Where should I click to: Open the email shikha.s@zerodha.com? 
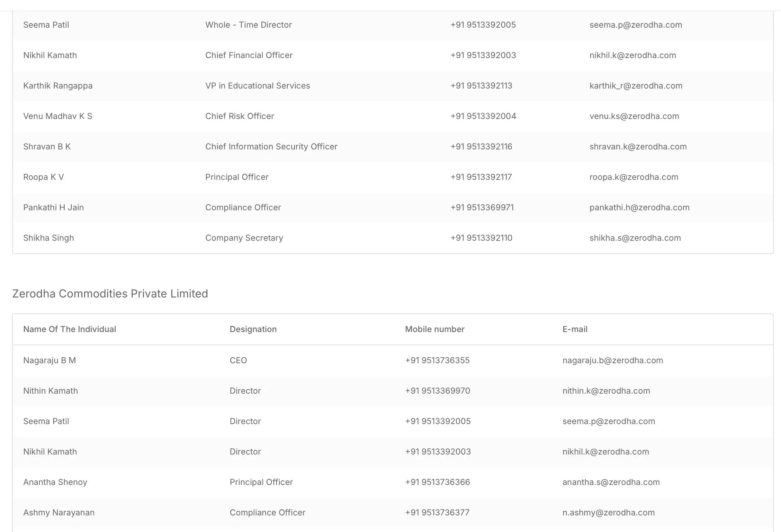(635, 238)
